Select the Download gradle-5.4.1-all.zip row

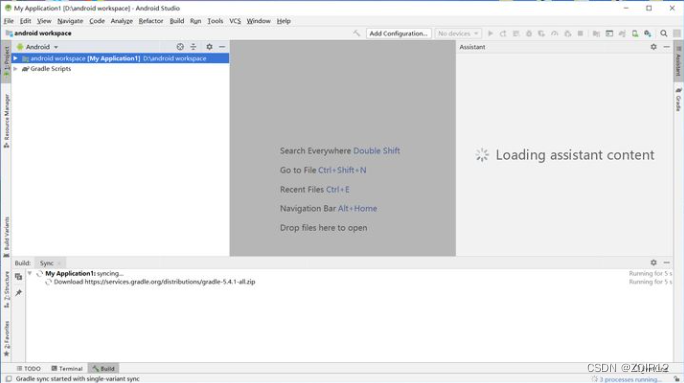154,282
